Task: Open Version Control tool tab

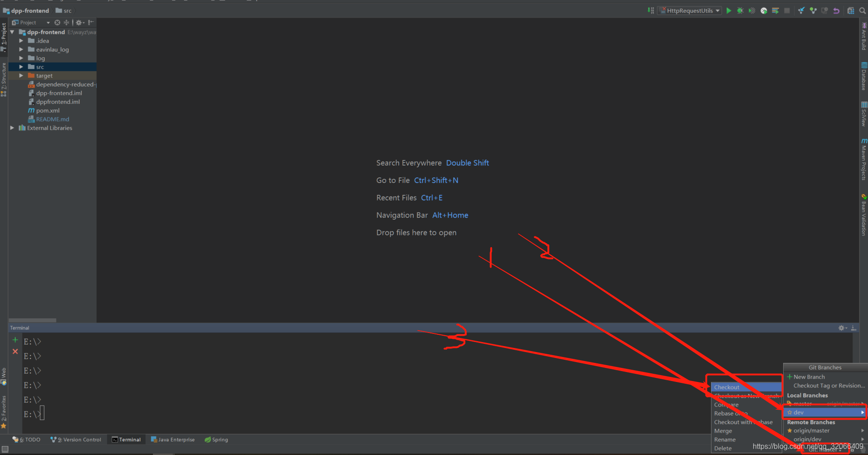Action: tap(76, 440)
